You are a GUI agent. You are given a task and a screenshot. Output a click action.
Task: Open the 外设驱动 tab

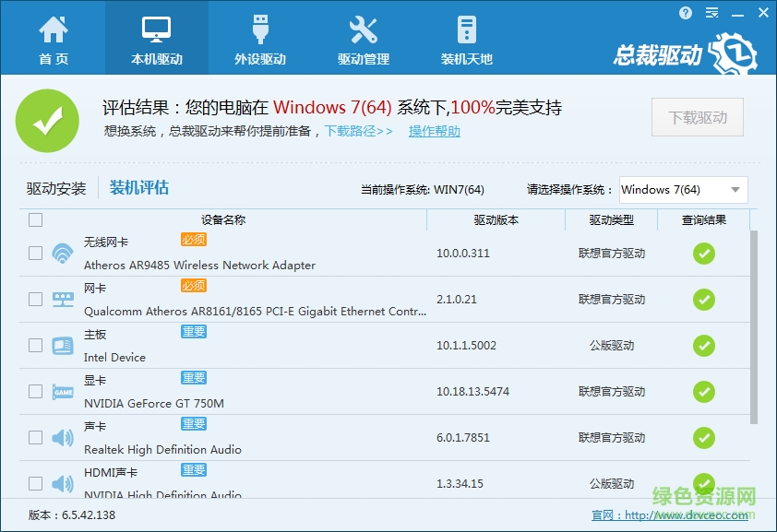click(260, 40)
